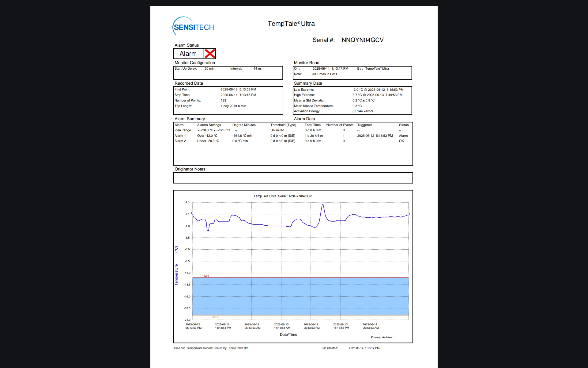This screenshot has height=368, width=588.
Task: Select Stop Time '2025-06-14 1:13:15 PM'
Action: pyautogui.click(x=238, y=95)
